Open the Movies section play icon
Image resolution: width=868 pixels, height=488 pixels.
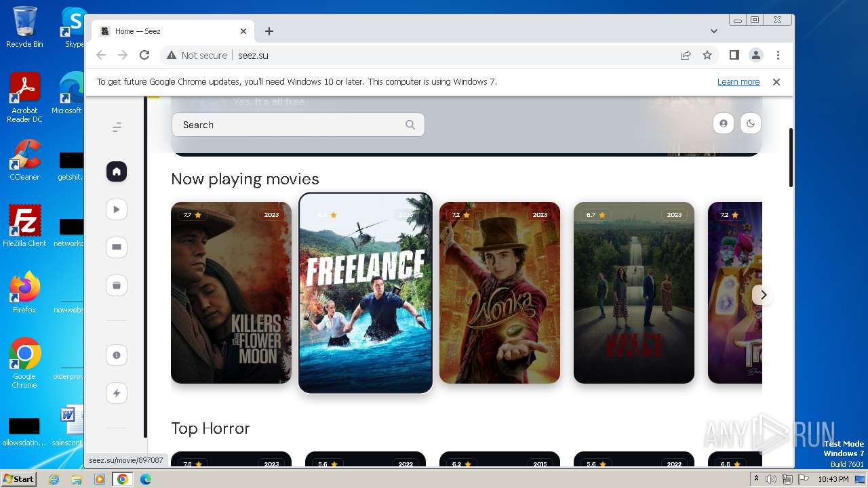(117, 209)
